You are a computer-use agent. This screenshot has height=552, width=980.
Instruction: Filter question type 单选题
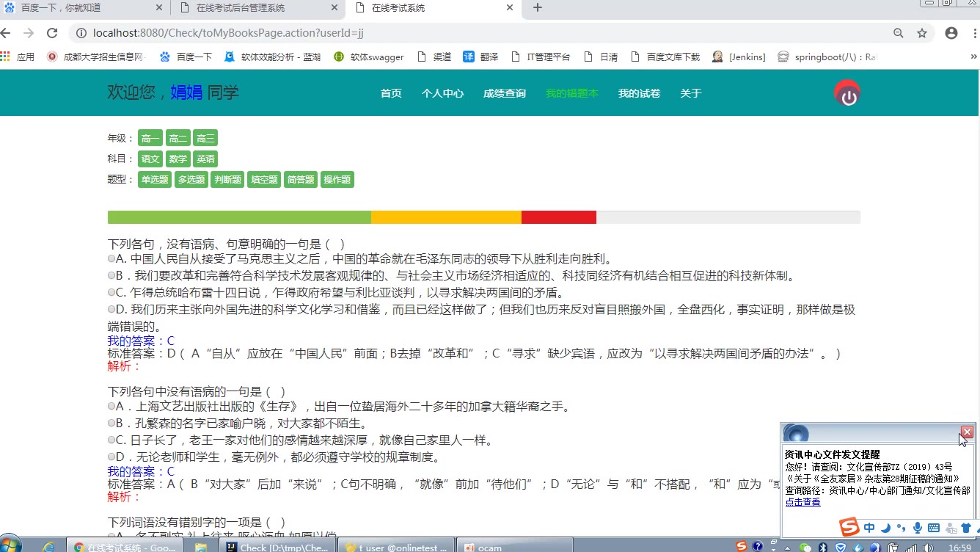155,180
